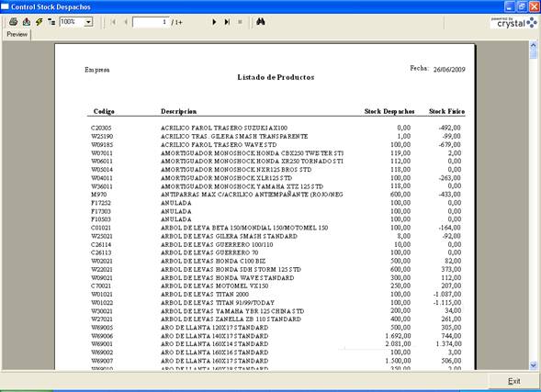Click ANTIPARRAS MAX C/ACRILICO description

click(252, 195)
